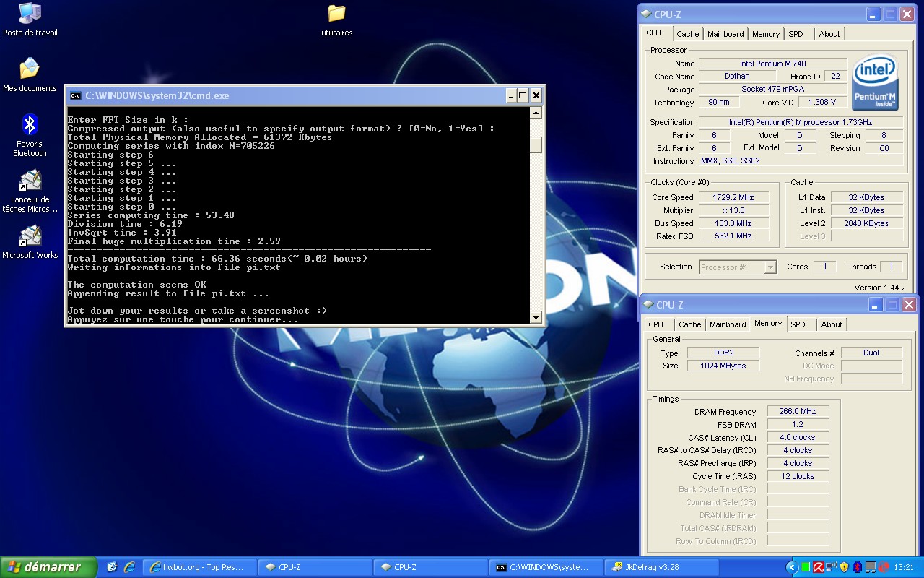The width and height of the screenshot is (924, 578).
Task: Click the red circular tray icon
Action: click(x=884, y=567)
